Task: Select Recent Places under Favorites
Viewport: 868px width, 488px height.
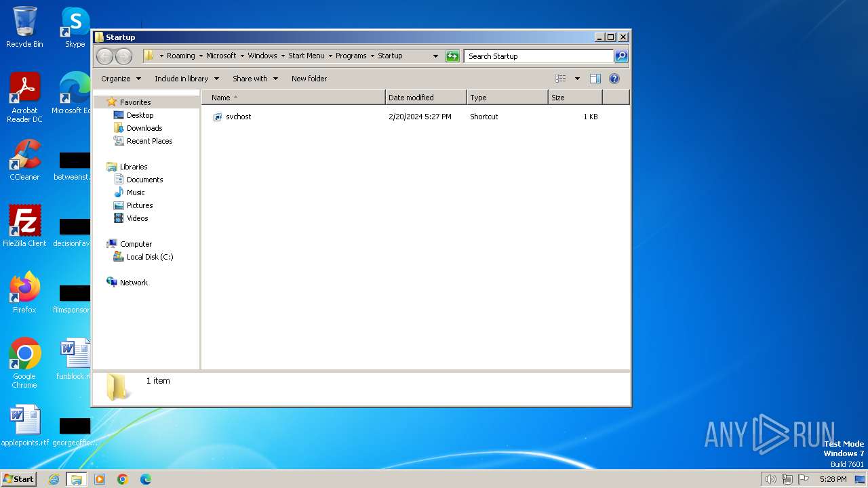Action: pos(149,141)
